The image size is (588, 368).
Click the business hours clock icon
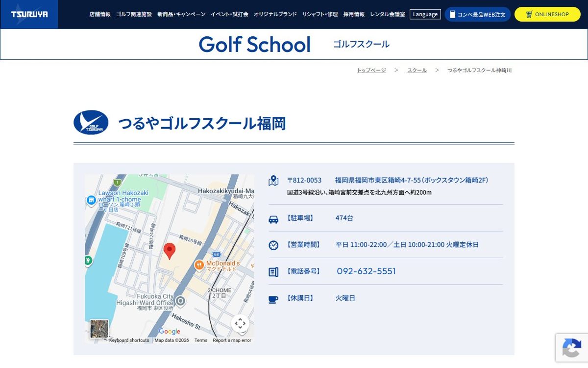point(273,245)
